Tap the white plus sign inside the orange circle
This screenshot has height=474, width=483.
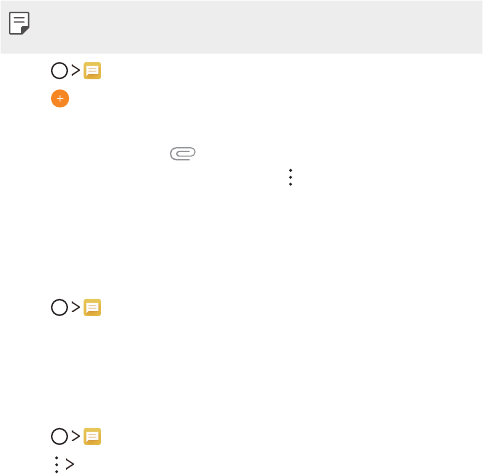[60, 98]
